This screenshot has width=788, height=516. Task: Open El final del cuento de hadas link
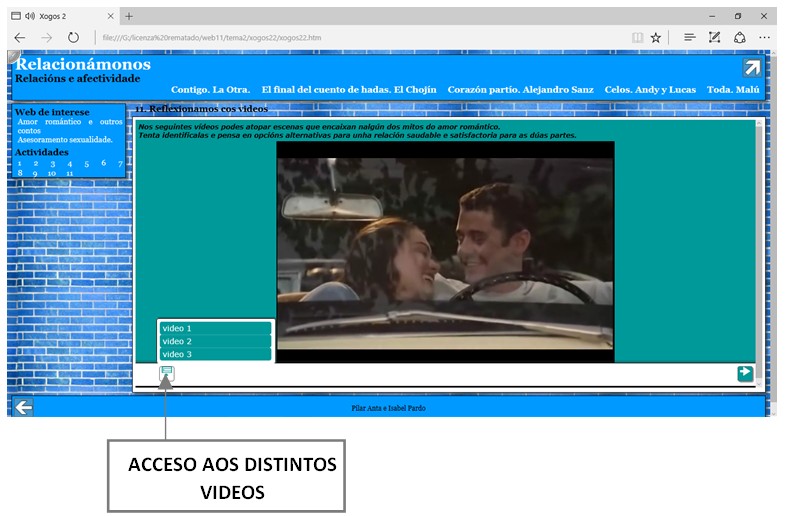(x=349, y=90)
